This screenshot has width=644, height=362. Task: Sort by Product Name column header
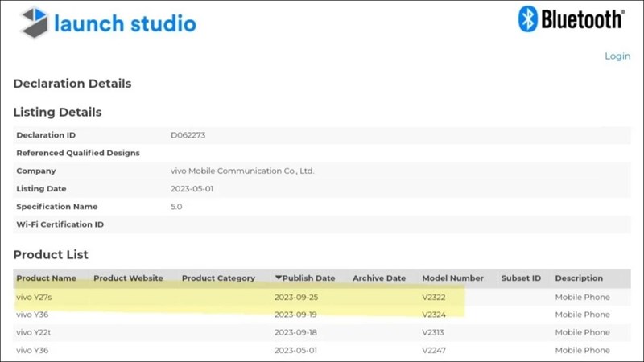(46, 278)
